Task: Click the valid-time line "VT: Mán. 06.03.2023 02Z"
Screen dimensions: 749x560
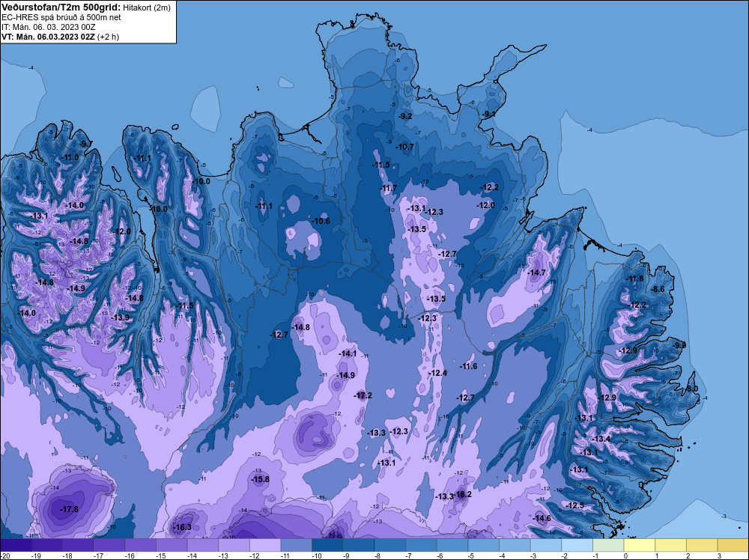Action: pos(48,37)
